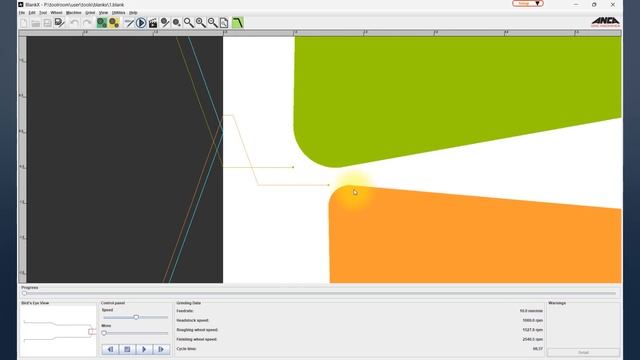Open the View menu
This screenshot has width=640, height=360.
point(104,13)
